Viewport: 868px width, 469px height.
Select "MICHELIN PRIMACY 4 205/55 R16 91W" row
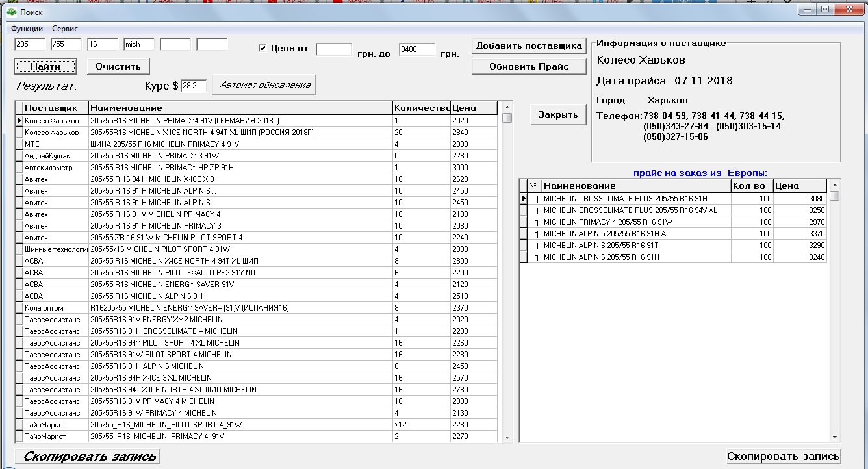[x=674, y=222]
